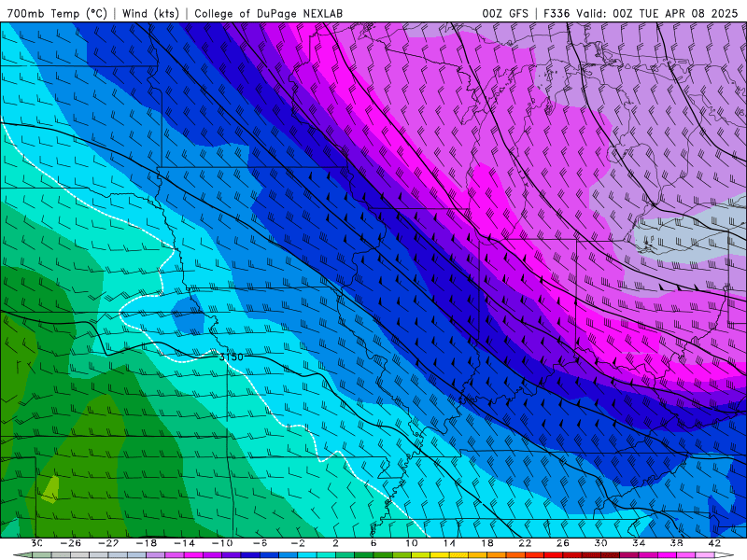Click the positive "26" label between 22 and 30
Image resolution: width=747 pixels, height=560 pixels.
563,543
